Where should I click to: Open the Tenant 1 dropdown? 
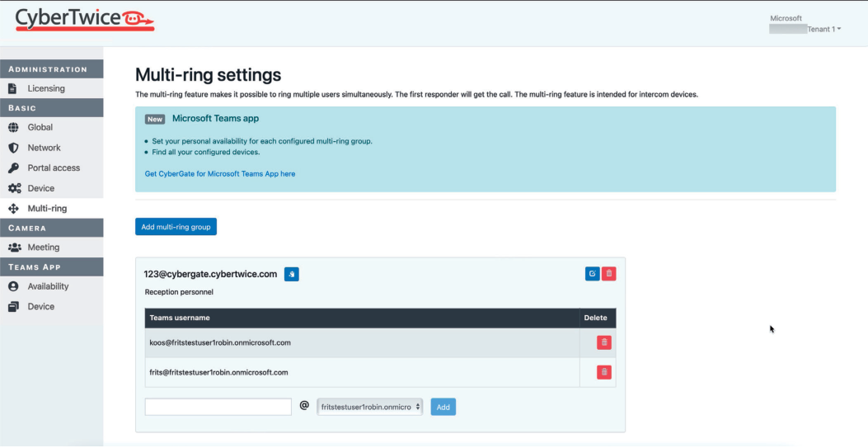pos(823,30)
